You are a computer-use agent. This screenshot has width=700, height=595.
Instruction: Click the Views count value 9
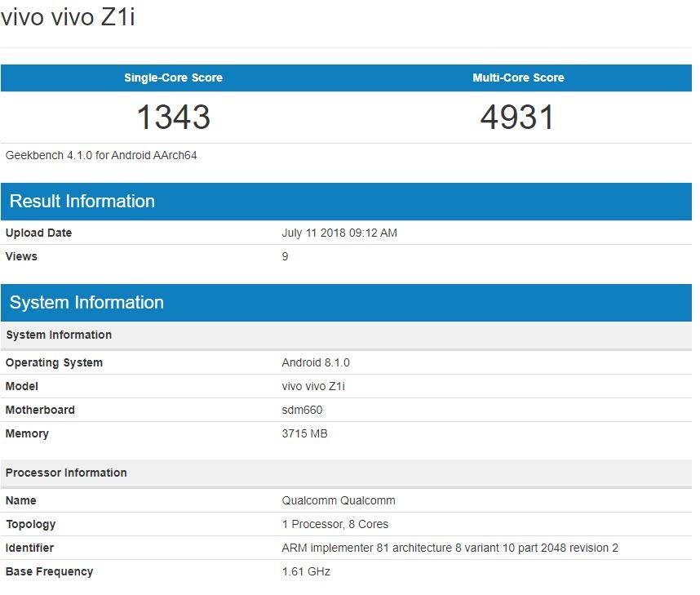click(285, 256)
